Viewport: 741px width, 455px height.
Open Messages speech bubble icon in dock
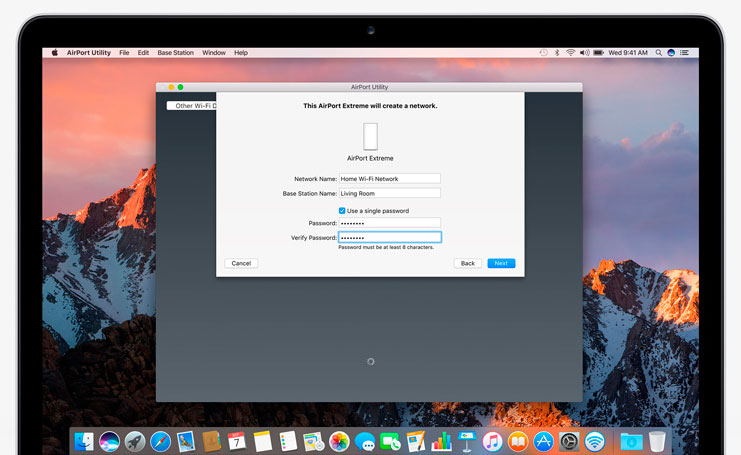pyautogui.click(x=365, y=442)
